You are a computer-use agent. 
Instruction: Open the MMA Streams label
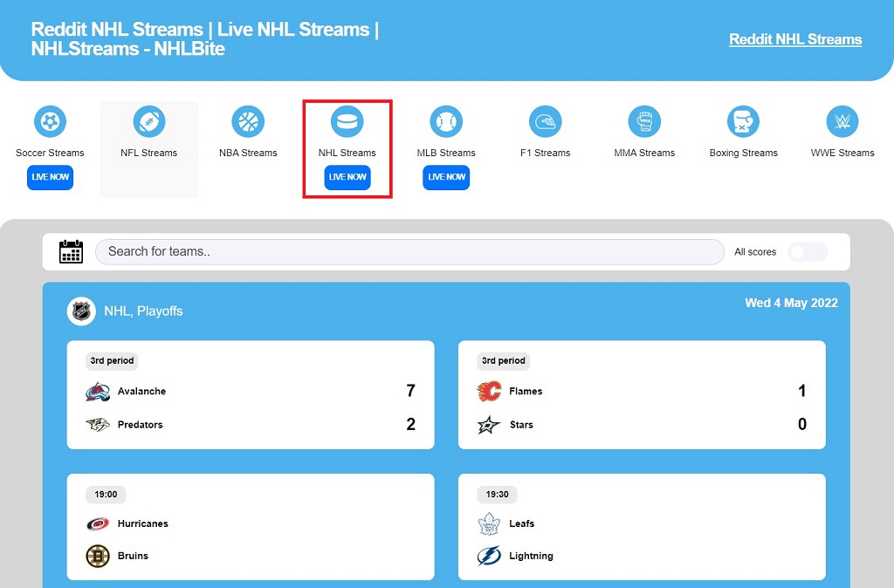(x=644, y=153)
